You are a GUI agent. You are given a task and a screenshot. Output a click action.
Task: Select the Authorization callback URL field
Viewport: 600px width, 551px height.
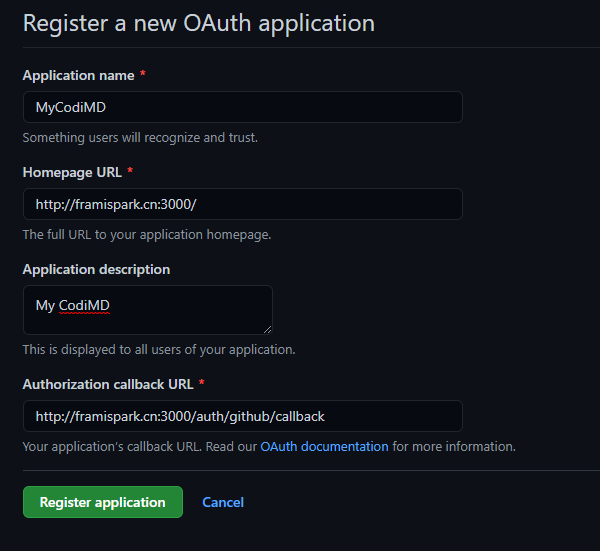pos(242,416)
